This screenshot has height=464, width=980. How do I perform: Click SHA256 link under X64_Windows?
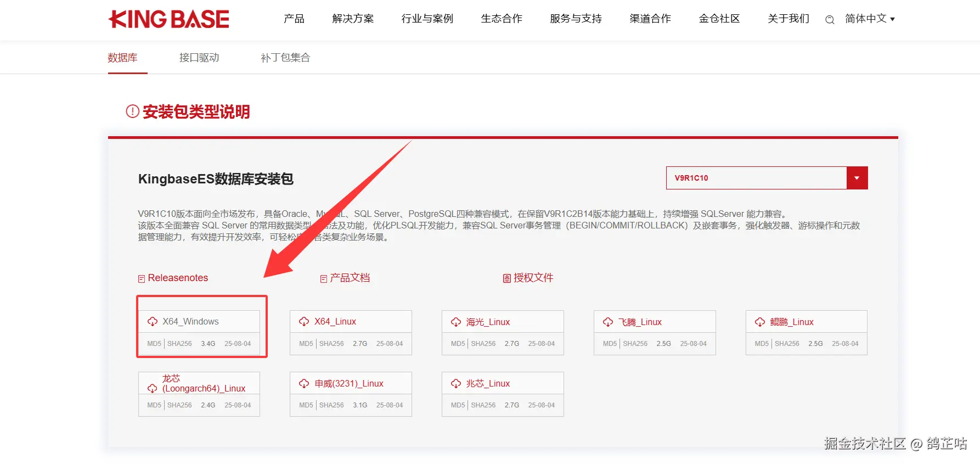pos(179,344)
